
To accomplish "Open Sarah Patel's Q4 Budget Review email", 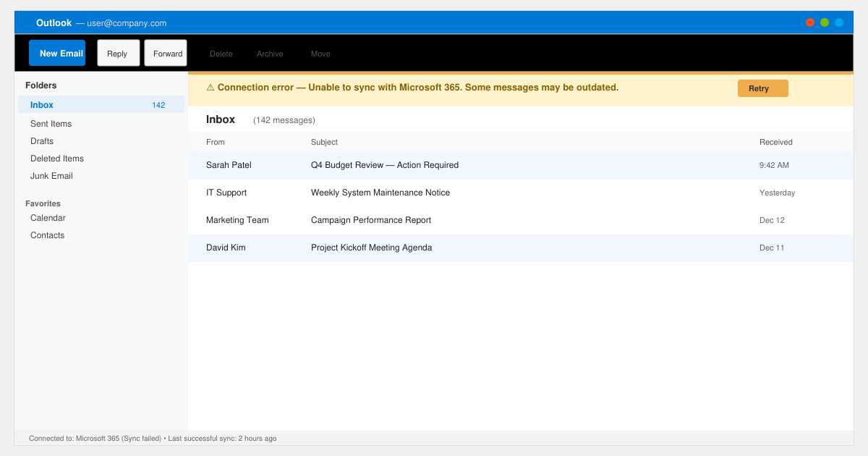I will (521, 165).
